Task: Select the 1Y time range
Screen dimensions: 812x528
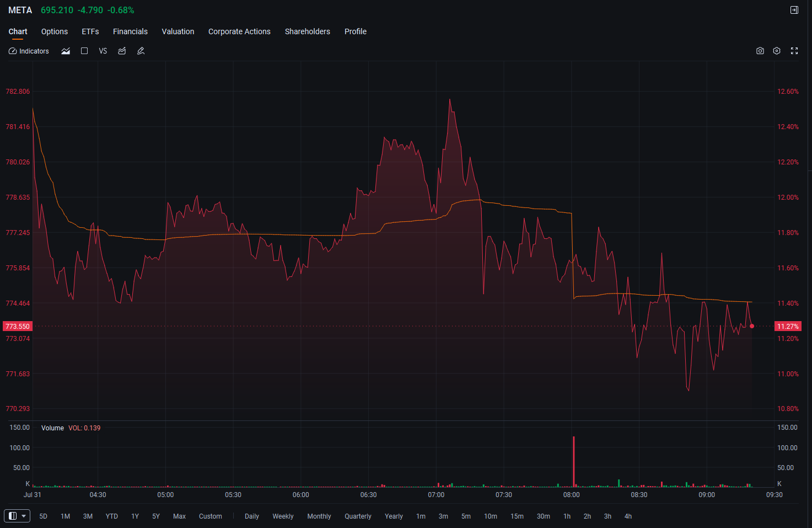Action: tap(135, 516)
